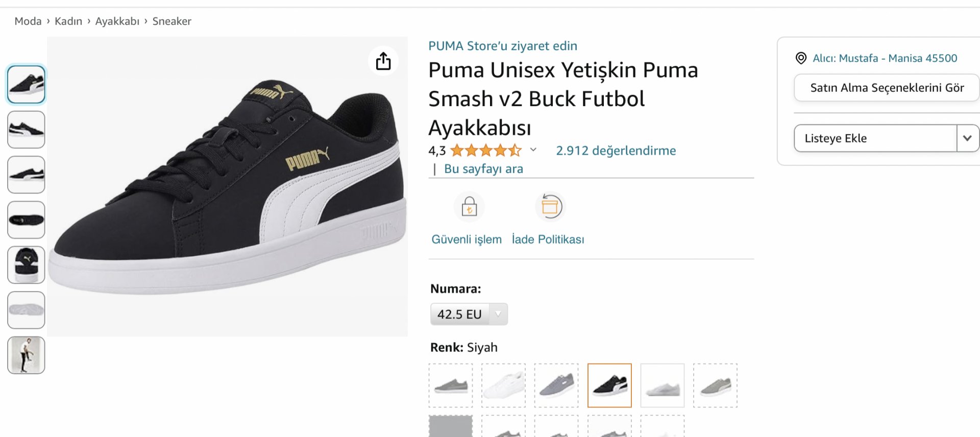The image size is (980, 437).
Task: Select the black Siyah color swatch
Action: pyautogui.click(x=609, y=385)
